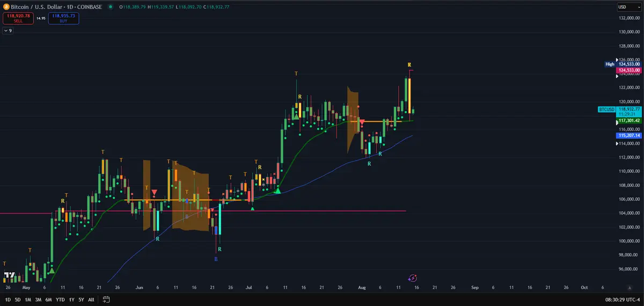Click the open value O118,389.79
The height and width of the screenshot is (306, 644).
click(134, 7)
